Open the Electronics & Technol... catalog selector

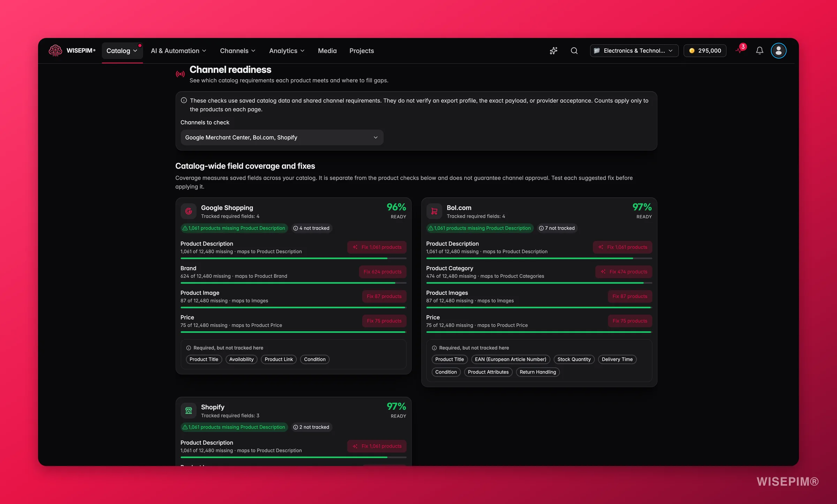click(634, 51)
